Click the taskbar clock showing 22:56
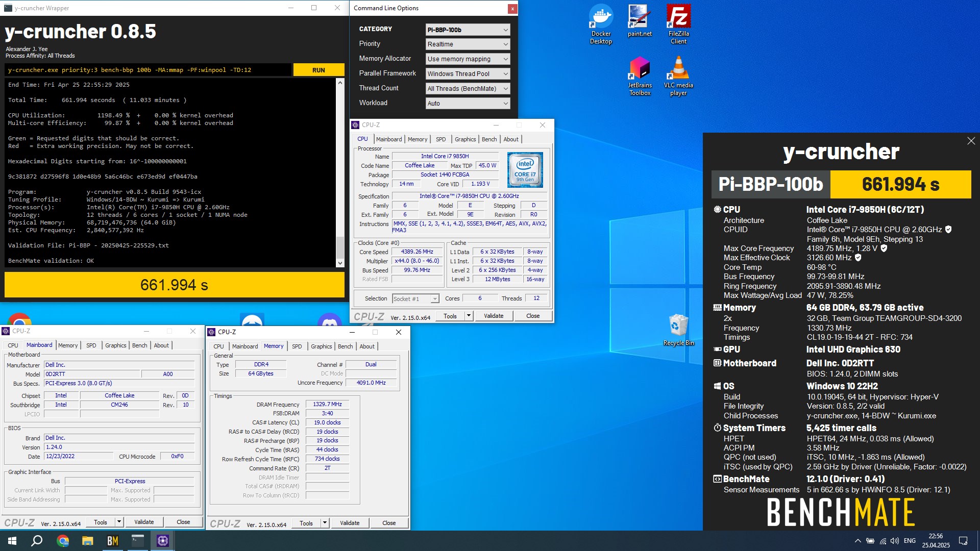 pos(936,541)
